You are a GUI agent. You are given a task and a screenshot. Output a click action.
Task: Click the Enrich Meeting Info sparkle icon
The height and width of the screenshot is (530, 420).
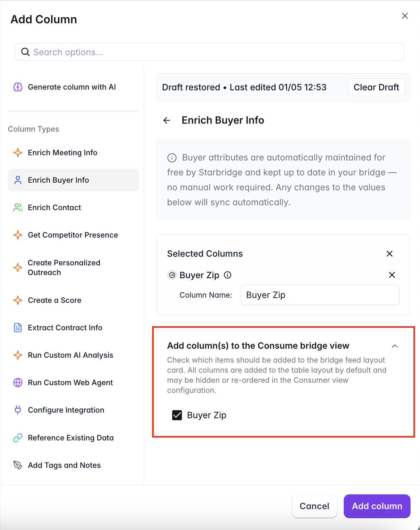click(x=17, y=152)
